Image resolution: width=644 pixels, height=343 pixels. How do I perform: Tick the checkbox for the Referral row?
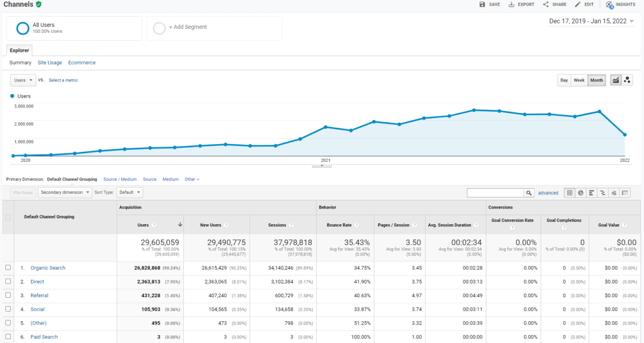(x=8, y=295)
